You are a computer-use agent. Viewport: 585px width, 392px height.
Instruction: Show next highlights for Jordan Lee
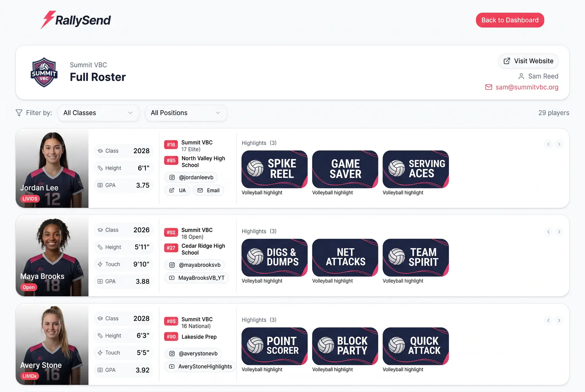click(559, 144)
